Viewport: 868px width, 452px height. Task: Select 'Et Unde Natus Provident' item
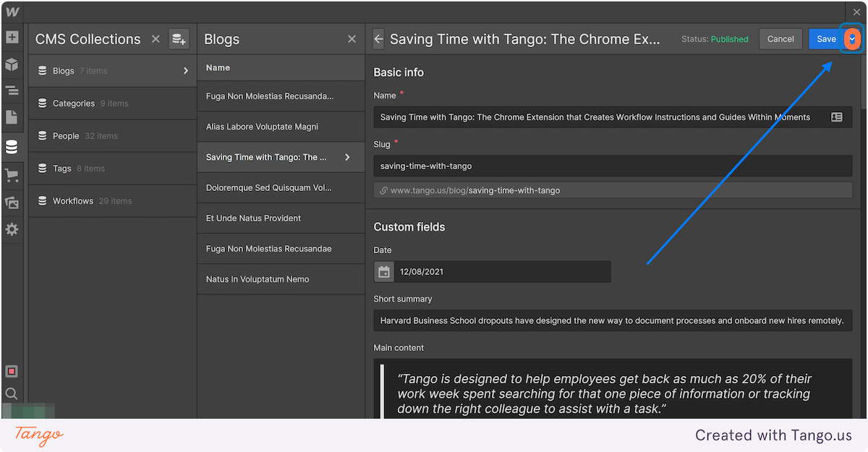point(281,218)
